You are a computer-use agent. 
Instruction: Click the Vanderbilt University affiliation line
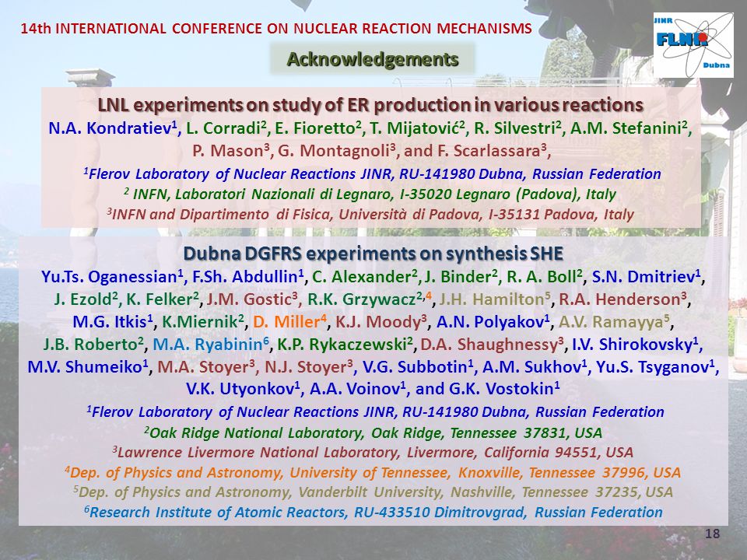tap(373, 492)
